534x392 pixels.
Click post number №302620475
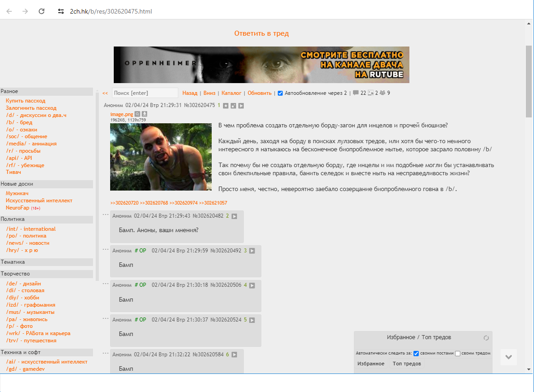pyautogui.click(x=200, y=105)
